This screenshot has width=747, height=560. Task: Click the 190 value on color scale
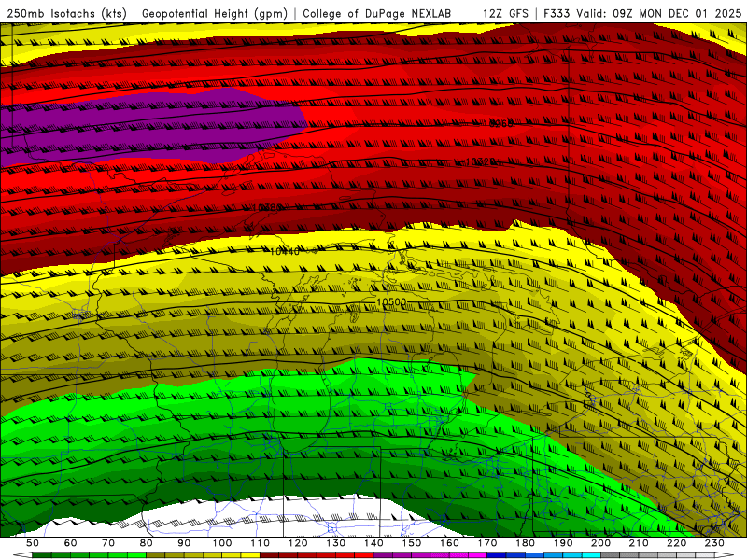(563, 543)
